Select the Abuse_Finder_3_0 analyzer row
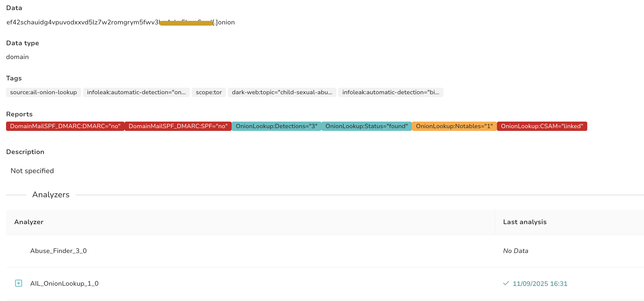644x301 pixels. 58,251
